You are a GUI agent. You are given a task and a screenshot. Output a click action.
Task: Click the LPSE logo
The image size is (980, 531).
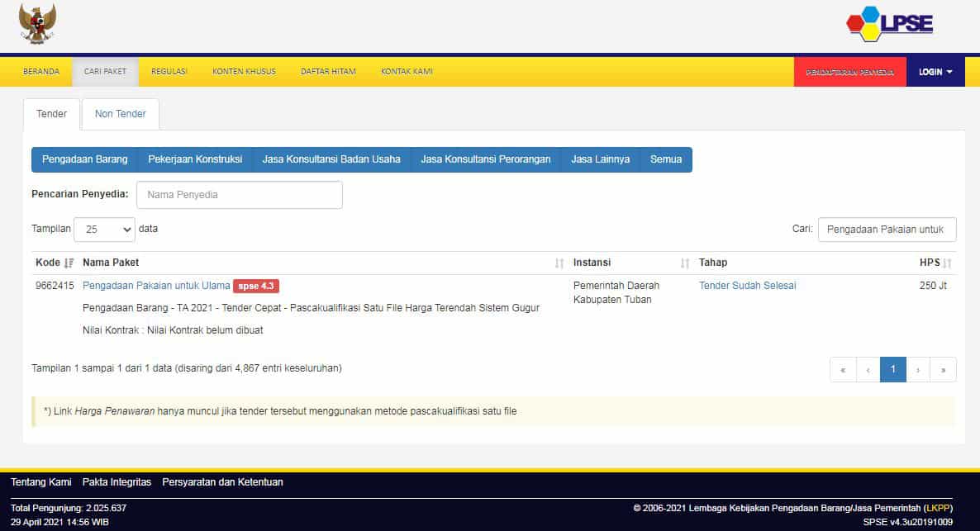(x=890, y=24)
